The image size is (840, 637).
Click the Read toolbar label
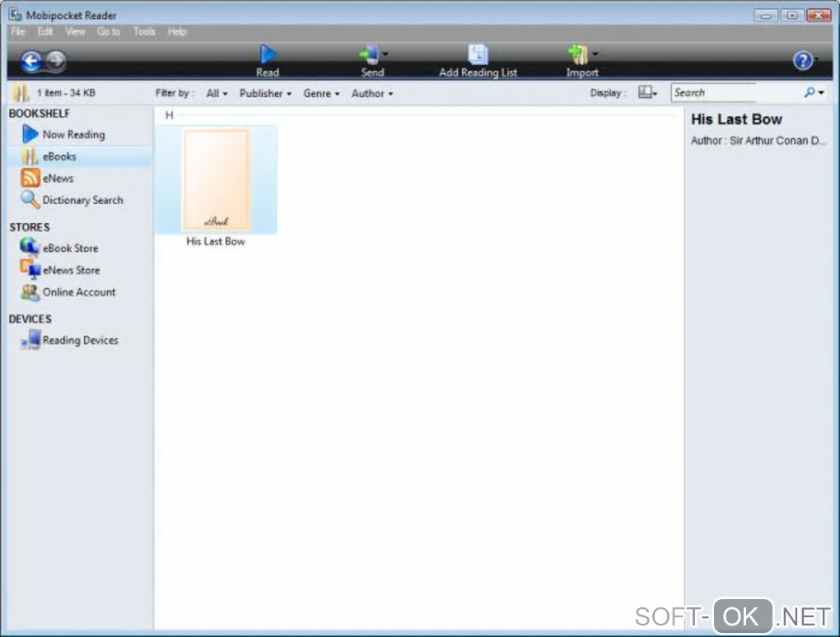pyautogui.click(x=268, y=72)
